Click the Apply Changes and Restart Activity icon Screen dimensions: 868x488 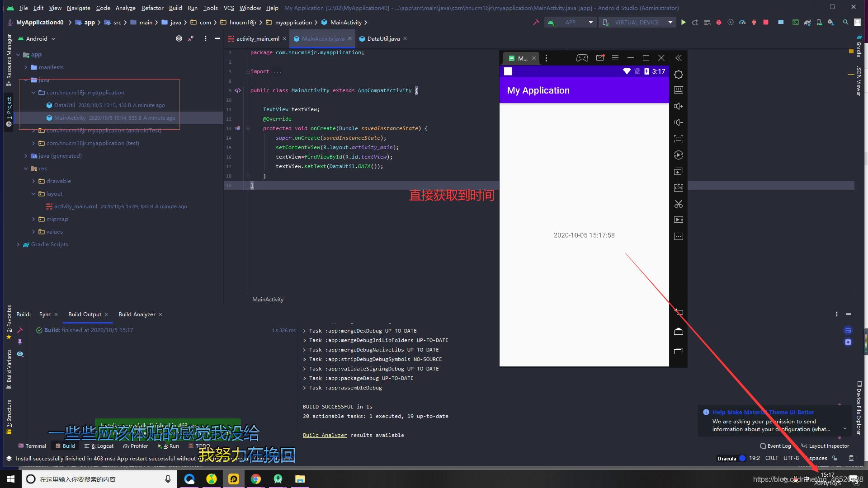pos(695,22)
